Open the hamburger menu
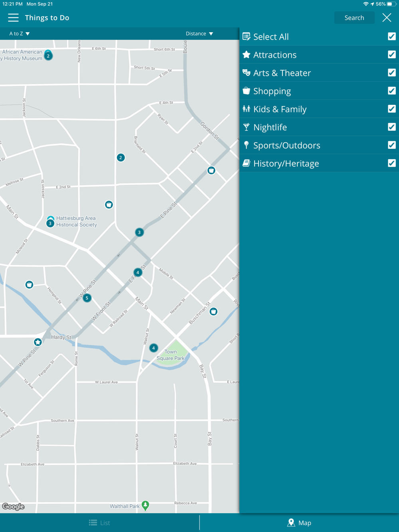399x532 pixels. [13, 18]
